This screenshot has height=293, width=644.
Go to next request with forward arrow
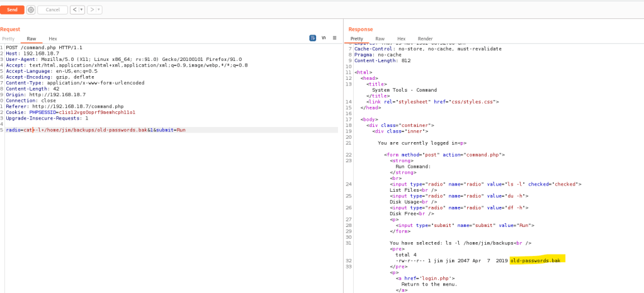[92, 10]
